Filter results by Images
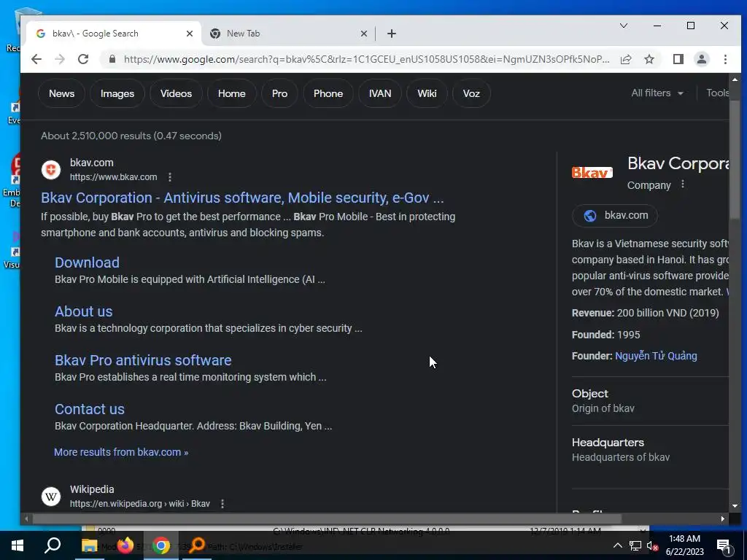The width and height of the screenshot is (747, 560). pyautogui.click(x=117, y=93)
